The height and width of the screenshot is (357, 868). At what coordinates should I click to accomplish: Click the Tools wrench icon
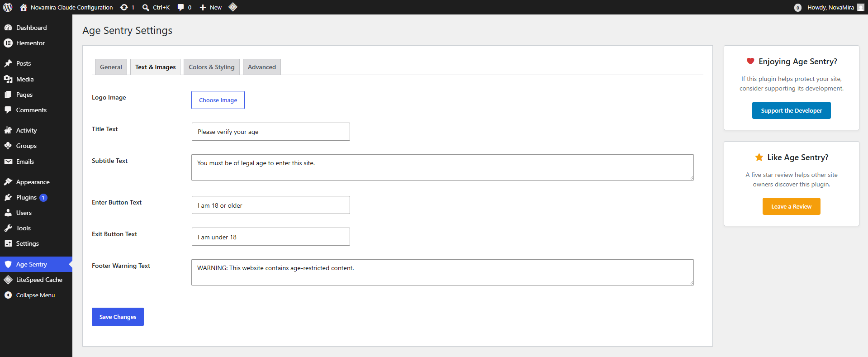(8, 228)
